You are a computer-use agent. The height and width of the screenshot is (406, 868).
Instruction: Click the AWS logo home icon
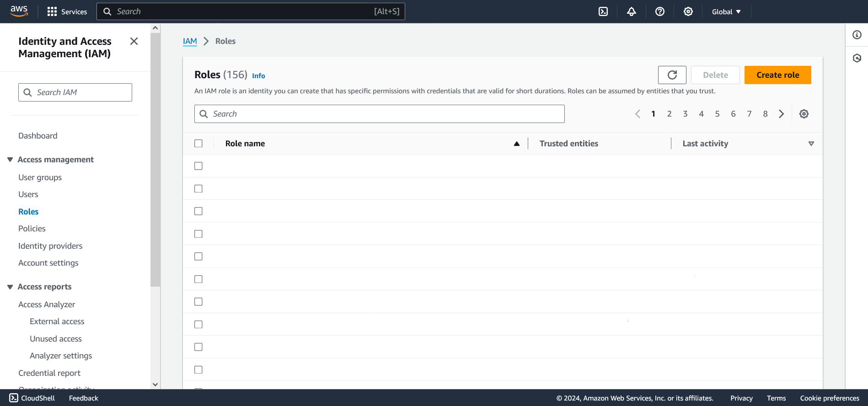tap(19, 11)
